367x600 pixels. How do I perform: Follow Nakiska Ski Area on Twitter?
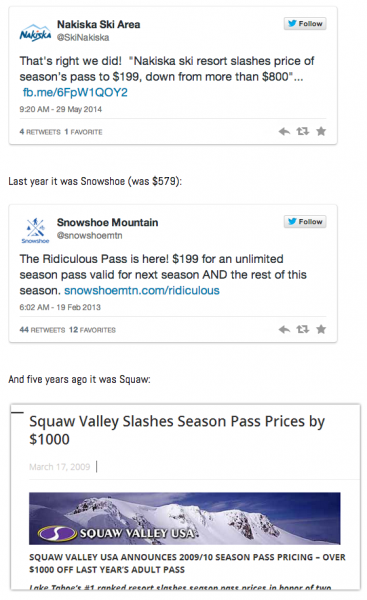[x=305, y=24]
